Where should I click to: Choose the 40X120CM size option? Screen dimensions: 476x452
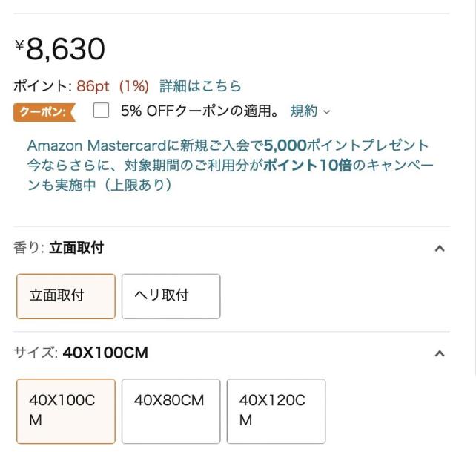tap(276, 410)
